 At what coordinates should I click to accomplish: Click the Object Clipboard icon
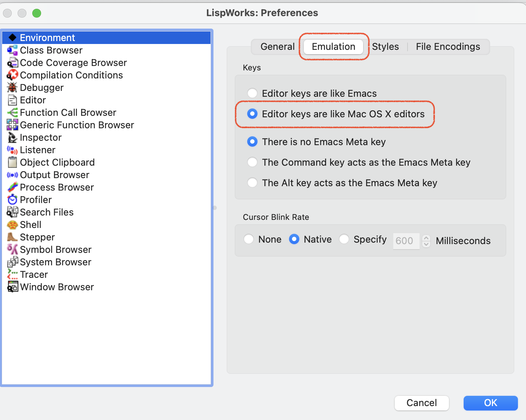pos(12,162)
